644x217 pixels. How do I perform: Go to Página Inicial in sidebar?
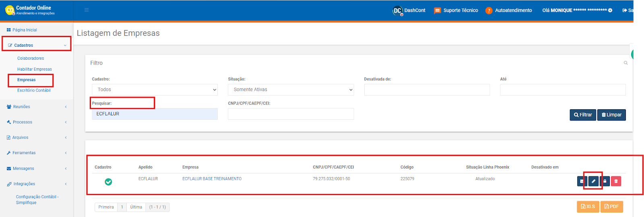22,30
